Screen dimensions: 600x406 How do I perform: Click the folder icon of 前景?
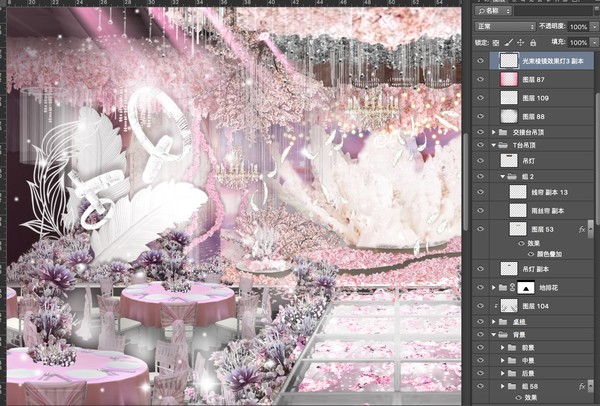click(512, 348)
